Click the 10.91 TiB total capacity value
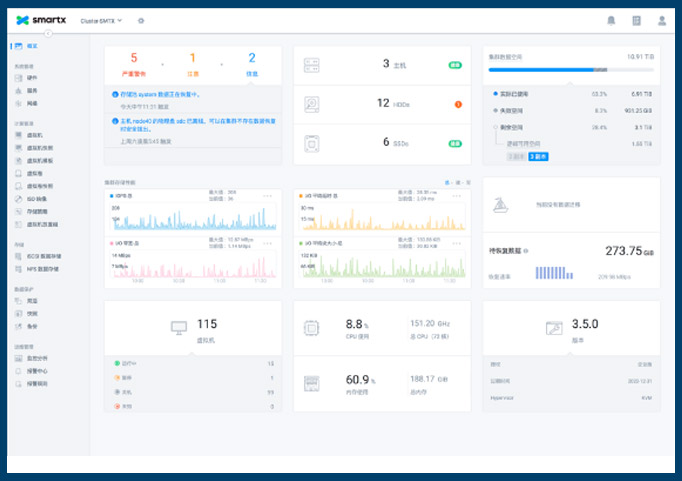Screen dimensions: 682x481 click(640, 57)
